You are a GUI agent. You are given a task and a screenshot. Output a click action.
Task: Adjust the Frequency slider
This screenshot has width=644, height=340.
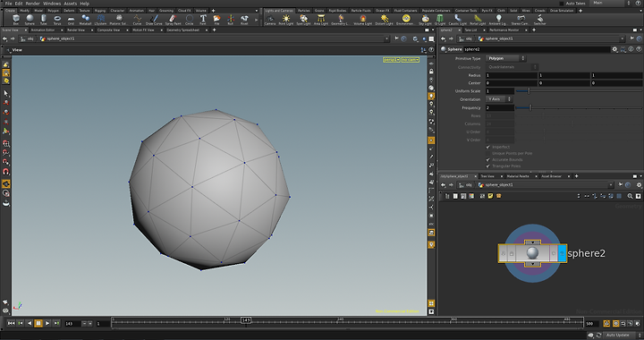tap(579, 107)
